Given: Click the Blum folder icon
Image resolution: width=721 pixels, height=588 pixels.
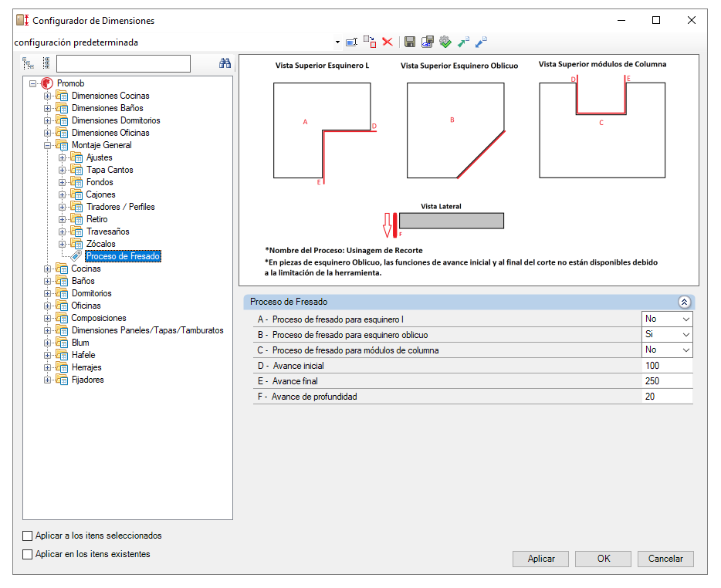Looking at the screenshot, I should click(62, 343).
